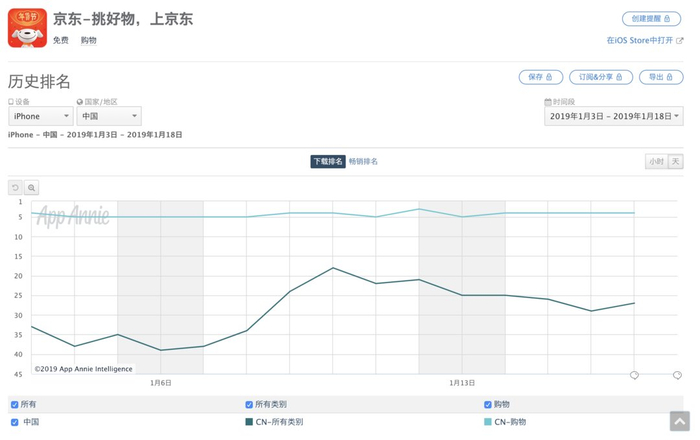Click the magnifier zoom chart icon
The height and width of the screenshot is (440, 700).
click(32, 188)
